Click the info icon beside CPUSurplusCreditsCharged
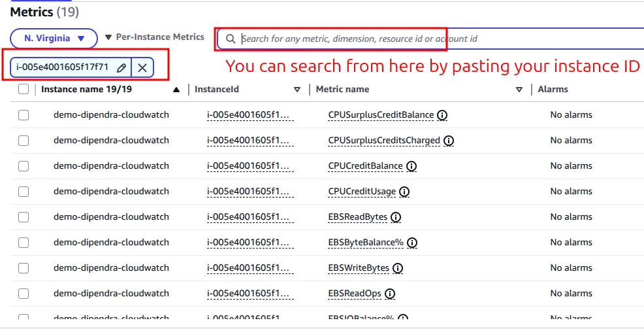644x329 pixels. tap(449, 141)
